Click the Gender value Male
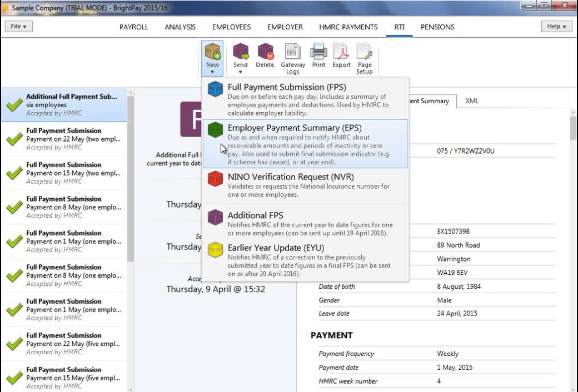The image size is (578, 392). 444,300
